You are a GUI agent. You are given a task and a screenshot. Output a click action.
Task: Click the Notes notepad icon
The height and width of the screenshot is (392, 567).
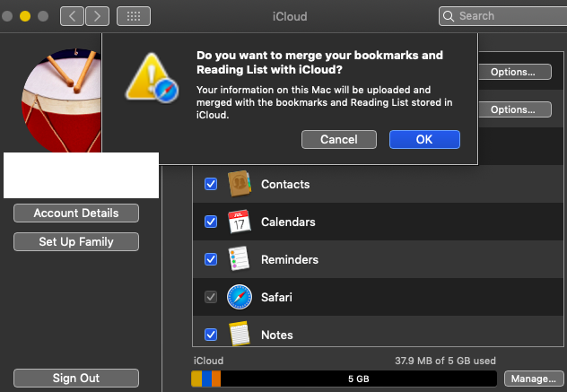[239, 334]
